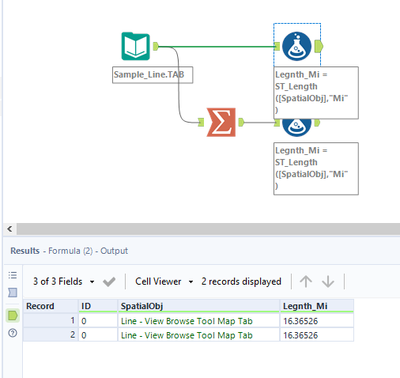Open record 2 Line Browse Map link
This screenshot has width=400, height=378.
(187, 335)
